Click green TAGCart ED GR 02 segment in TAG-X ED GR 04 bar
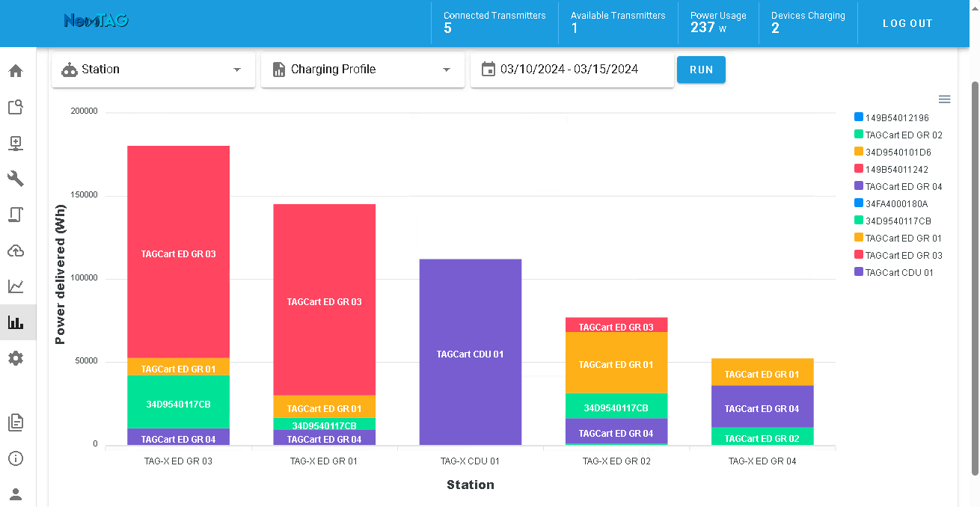The image size is (980, 507). [762, 437]
